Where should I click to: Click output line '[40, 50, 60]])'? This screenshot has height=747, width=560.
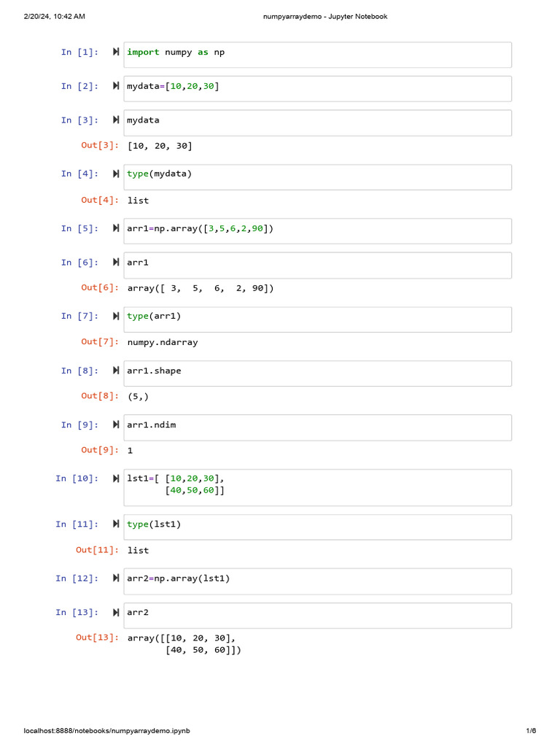click(x=203, y=650)
